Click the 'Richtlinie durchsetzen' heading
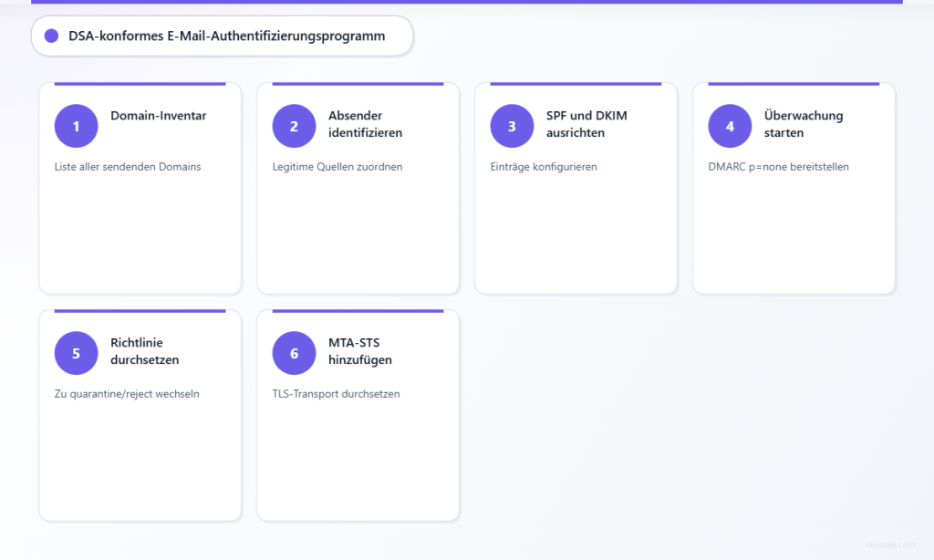934x560 pixels. tap(145, 351)
